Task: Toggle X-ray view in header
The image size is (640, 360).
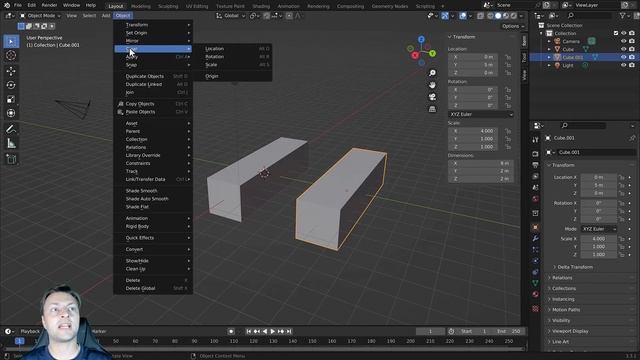Action: pos(480,16)
